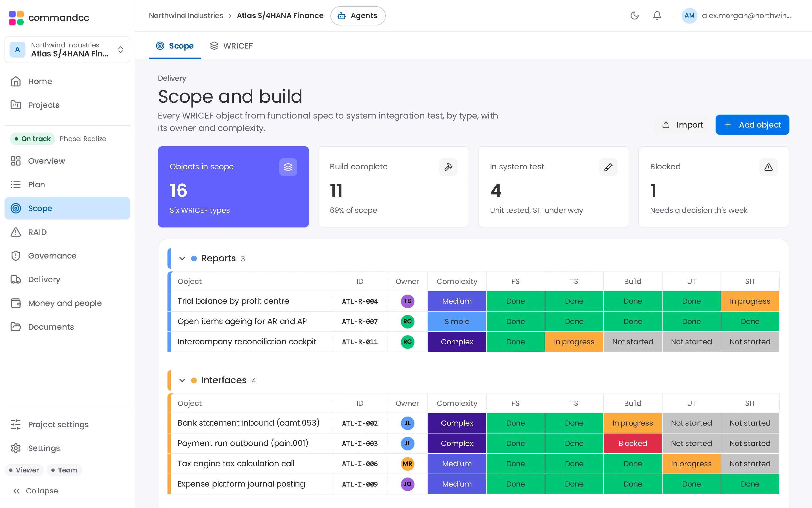Viewport: 812px width, 508px height.
Task: Open RAID section
Action: click(x=67, y=232)
